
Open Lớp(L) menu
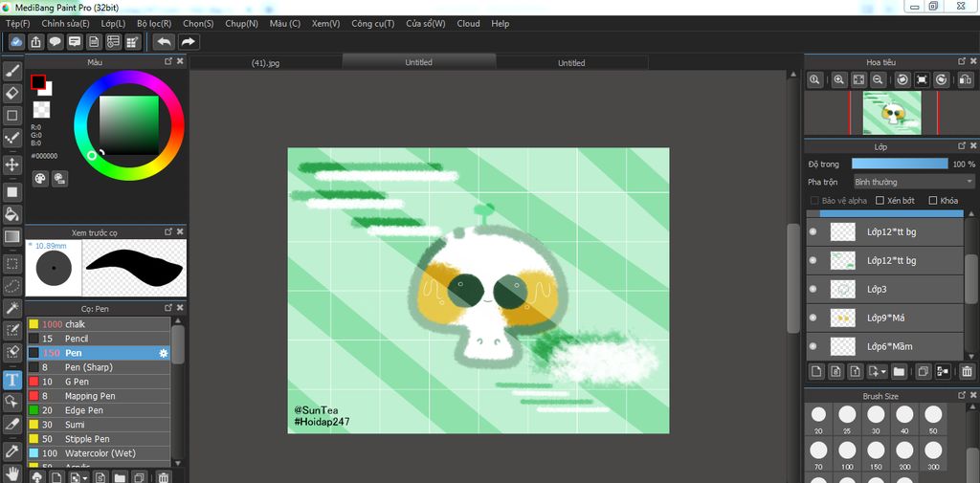tap(113, 23)
